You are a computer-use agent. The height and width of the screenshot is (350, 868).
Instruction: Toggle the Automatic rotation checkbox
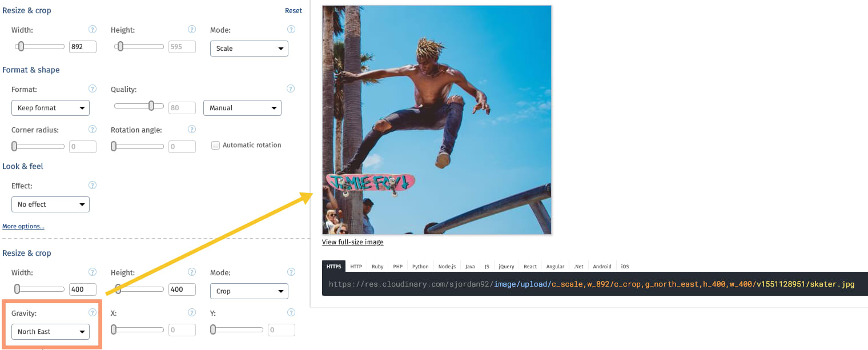(x=215, y=145)
